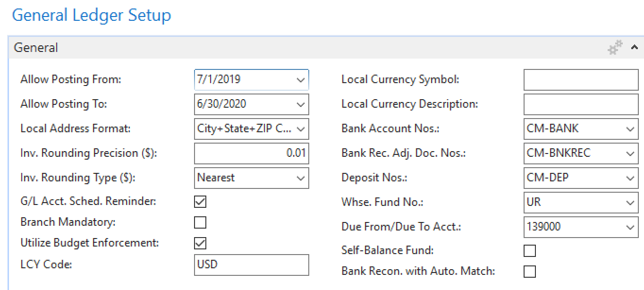
Task: Click the gear customize icon in General header
Action: tap(615, 48)
